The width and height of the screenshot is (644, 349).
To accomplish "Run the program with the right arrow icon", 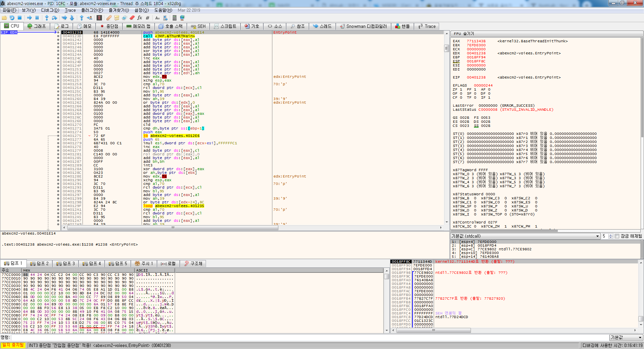I will pyautogui.click(x=30, y=18).
